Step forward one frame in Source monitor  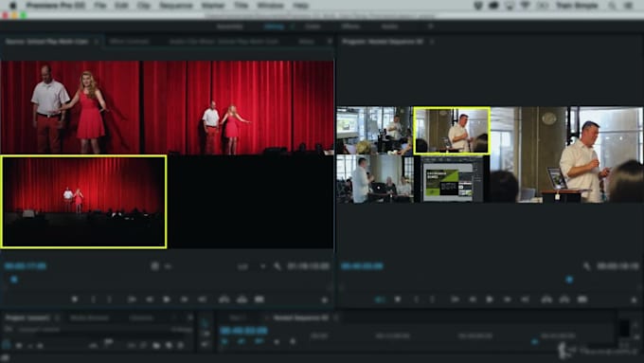185,299
